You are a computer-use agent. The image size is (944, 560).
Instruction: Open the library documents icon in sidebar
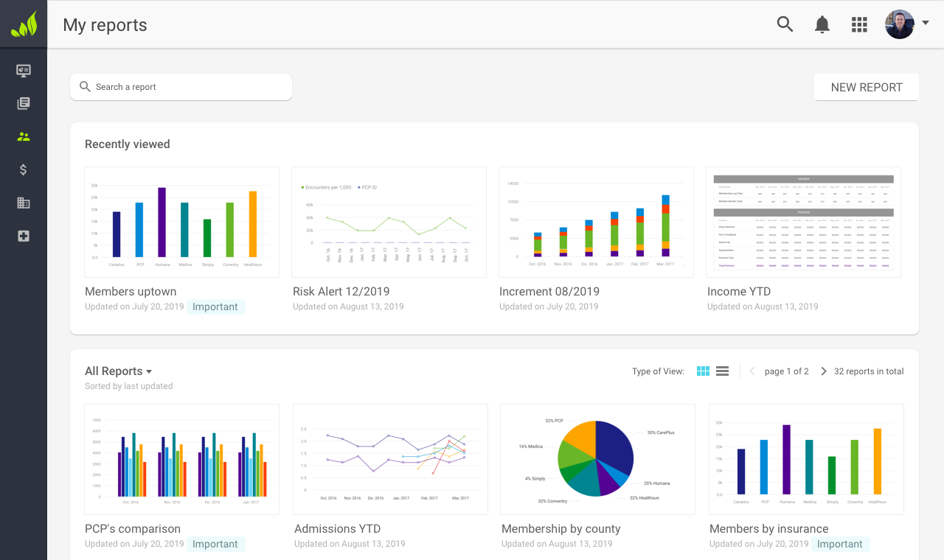[x=24, y=103]
